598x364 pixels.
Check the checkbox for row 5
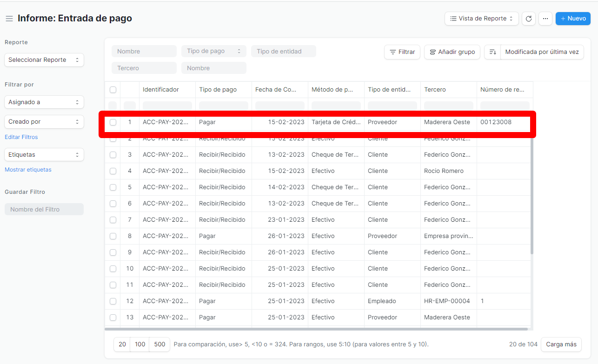(x=113, y=187)
